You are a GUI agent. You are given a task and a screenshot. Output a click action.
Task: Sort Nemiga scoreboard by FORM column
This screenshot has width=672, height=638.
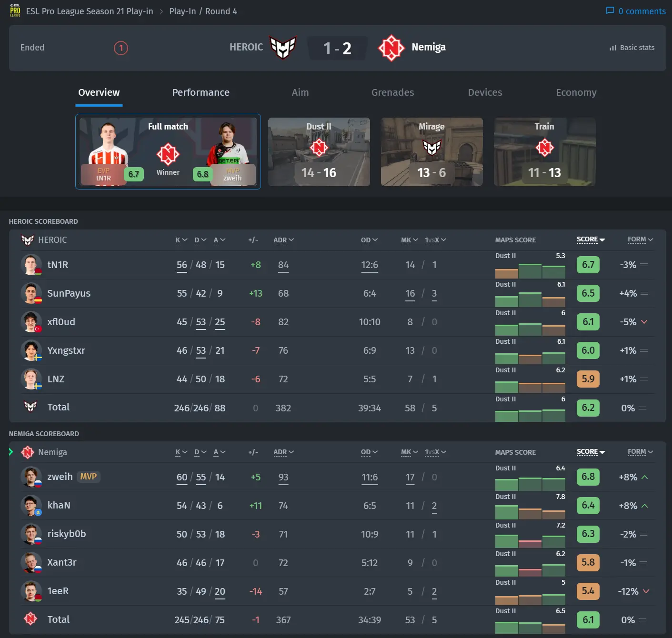click(640, 452)
